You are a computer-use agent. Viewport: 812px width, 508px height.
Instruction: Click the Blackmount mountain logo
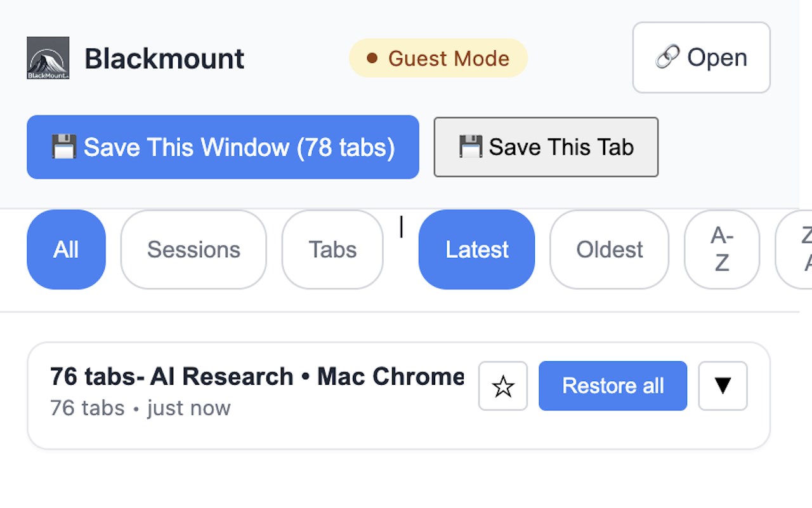[48, 58]
